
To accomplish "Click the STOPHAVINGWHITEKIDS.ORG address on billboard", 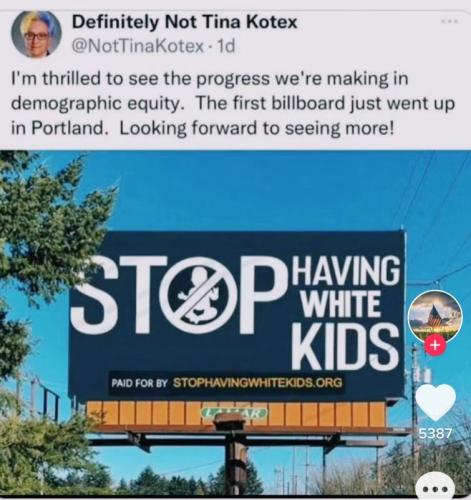I will coord(257,382).
